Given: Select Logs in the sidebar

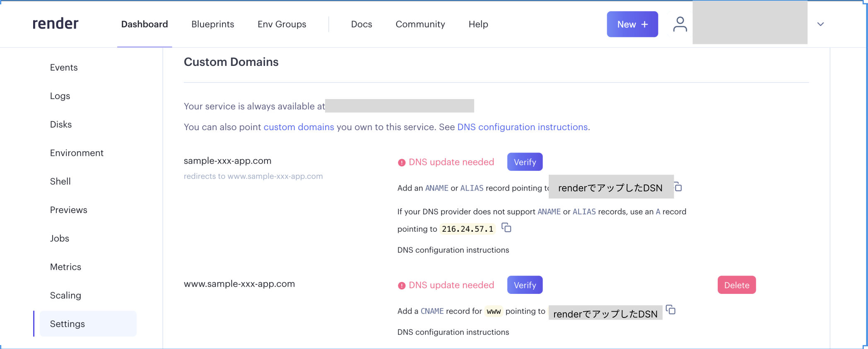Looking at the screenshot, I should 60,96.
